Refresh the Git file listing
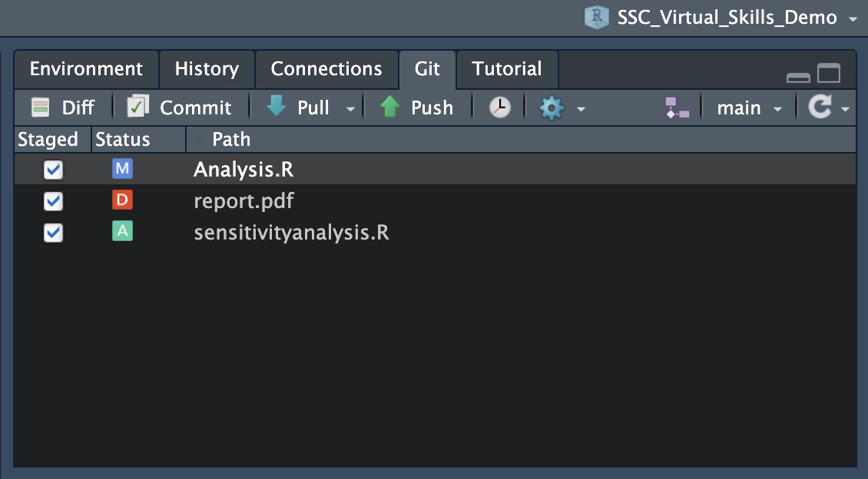Viewport: 868px width, 479px height. [x=820, y=108]
